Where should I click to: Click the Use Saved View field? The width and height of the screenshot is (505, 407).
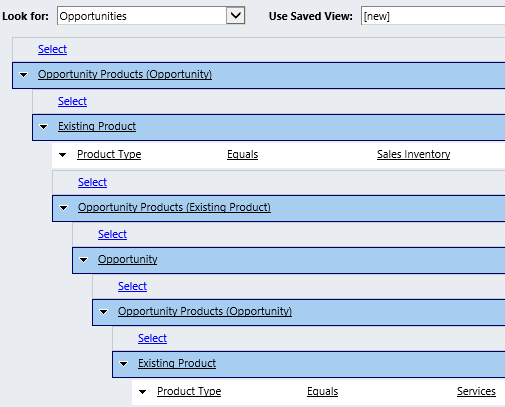pos(433,16)
